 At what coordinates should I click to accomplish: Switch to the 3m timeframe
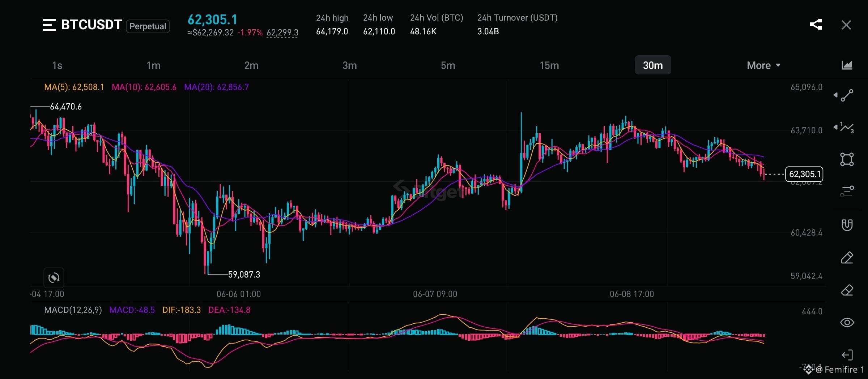pos(349,65)
